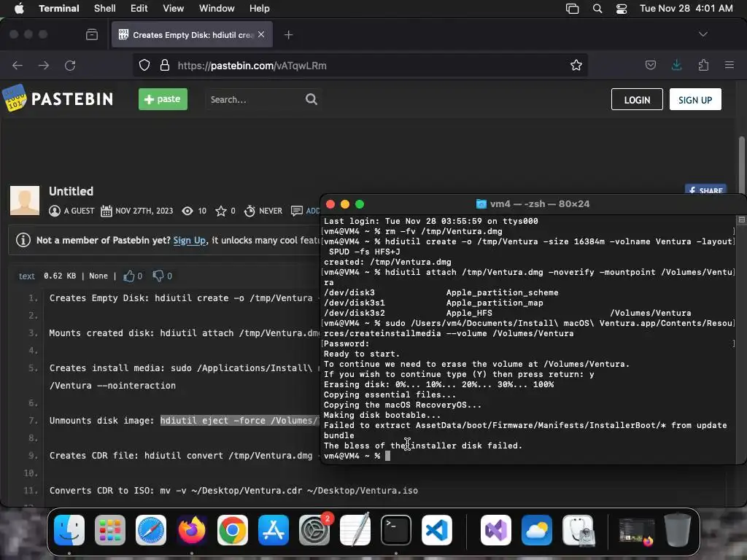Open TextEdit from the Dock
Screen dimensions: 747x560
pyautogui.click(x=355, y=530)
